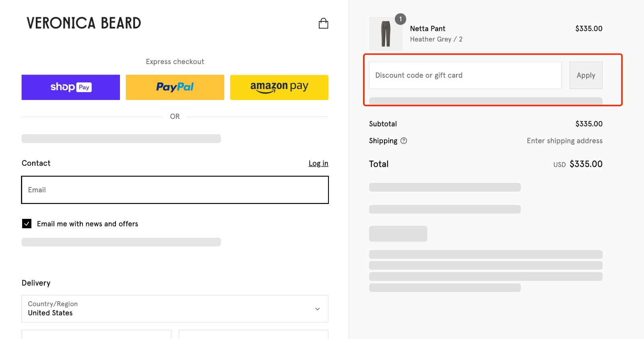Click Discount code or gift card field
644x339 pixels.
465,75
